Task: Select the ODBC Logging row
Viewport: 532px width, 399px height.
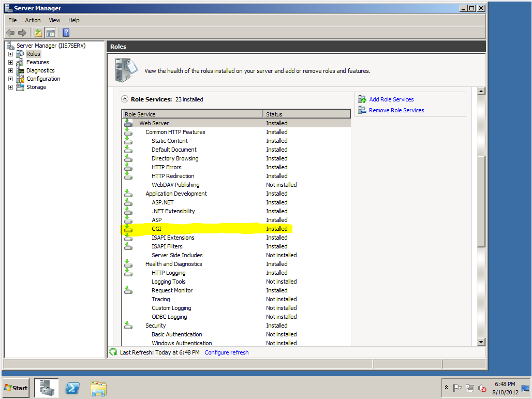Action: click(237, 317)
